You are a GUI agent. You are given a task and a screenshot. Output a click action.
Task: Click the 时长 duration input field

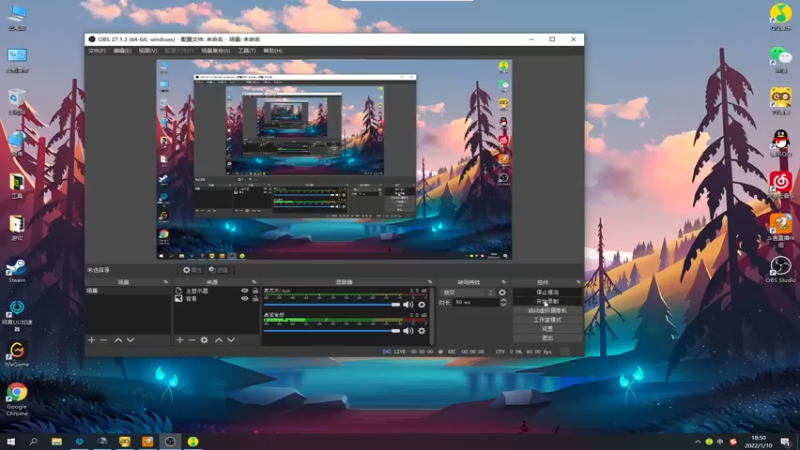pos(476,303)
